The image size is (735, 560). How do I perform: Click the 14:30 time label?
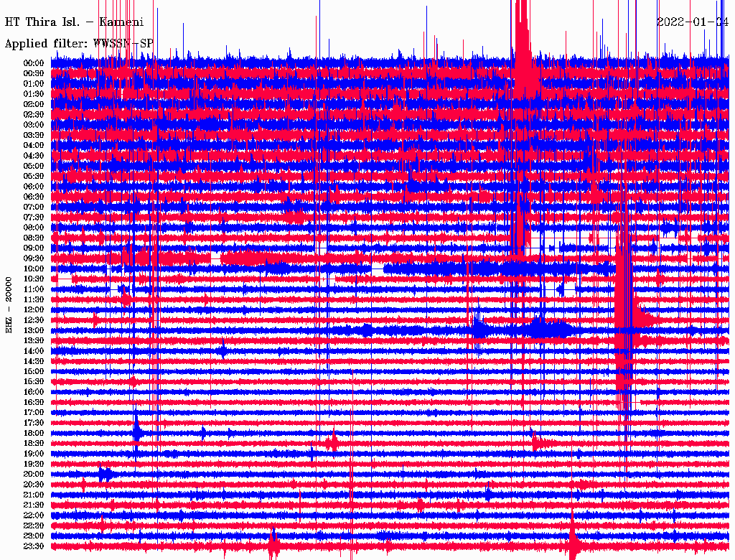point(34,361)
